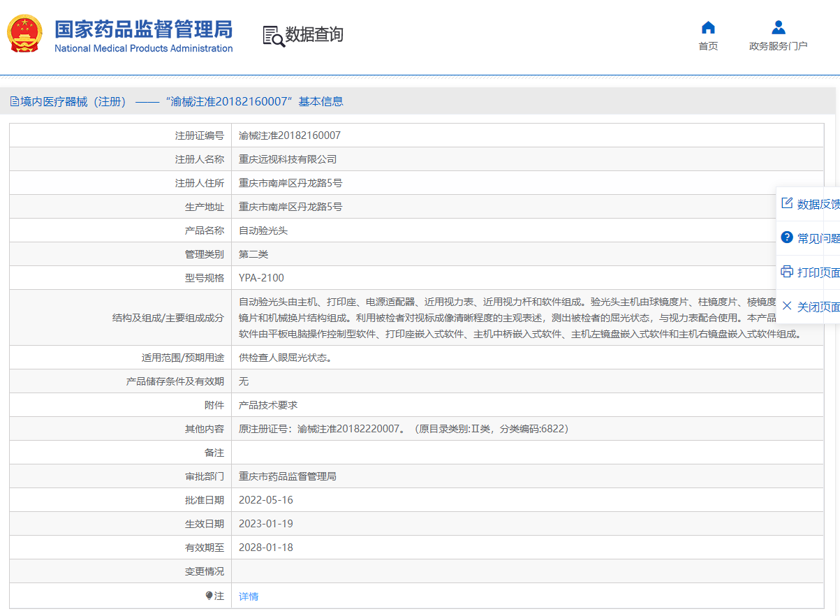The width and height of the screenshot is (840, 616).
Task: Click 打印页面 side menu text
Action: point(818,272)
